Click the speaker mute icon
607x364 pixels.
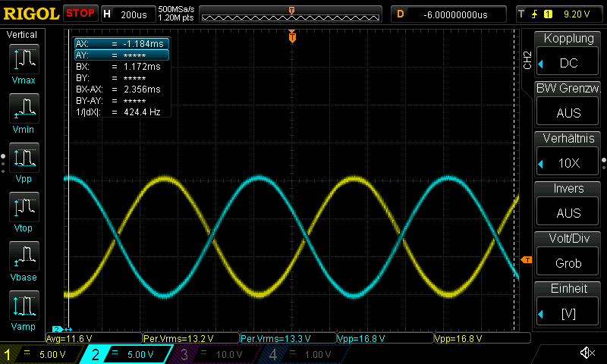coord(587,353)
